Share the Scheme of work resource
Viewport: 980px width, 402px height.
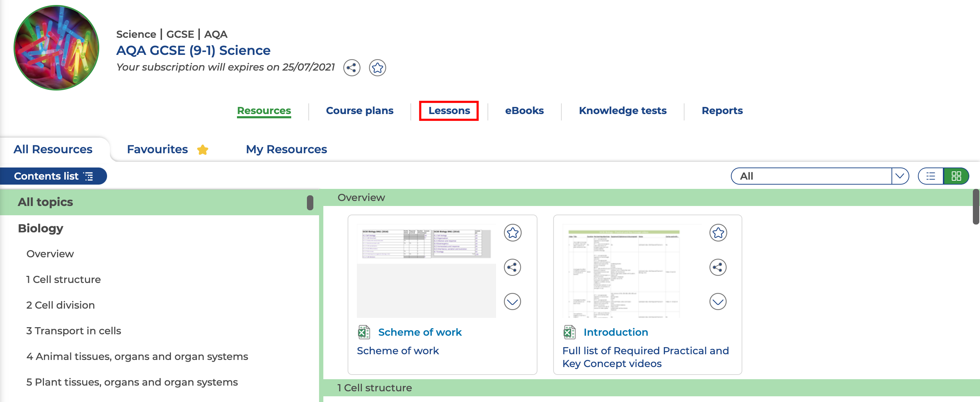(512, 267)
